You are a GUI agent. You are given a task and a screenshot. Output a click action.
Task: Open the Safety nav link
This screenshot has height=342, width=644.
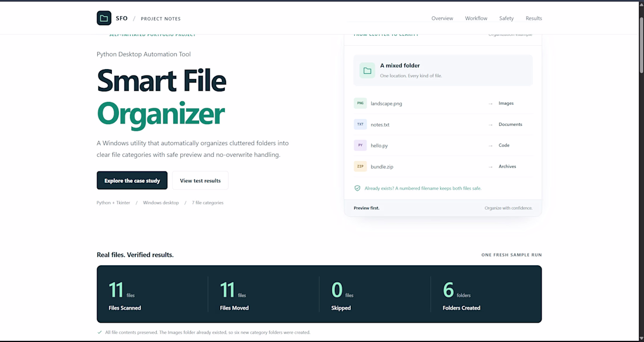[506, 19]
